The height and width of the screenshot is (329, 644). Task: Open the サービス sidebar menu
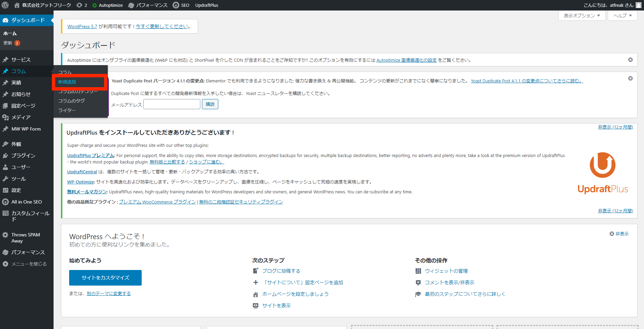click(27, 59)
